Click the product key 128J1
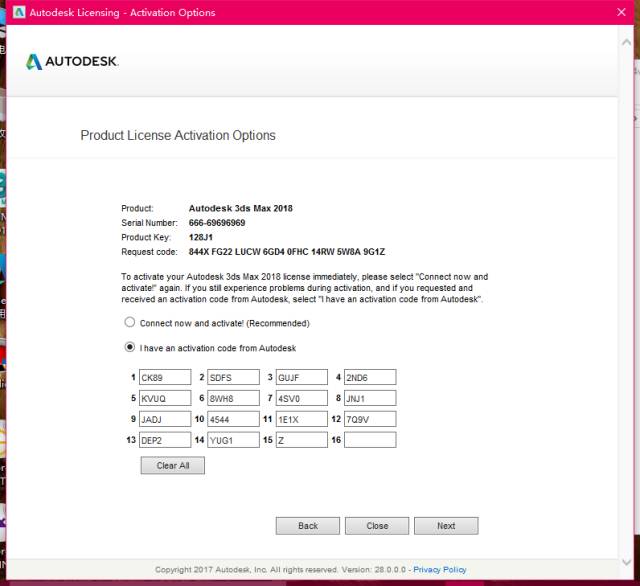The image size is (640, 586). [200, 238]
